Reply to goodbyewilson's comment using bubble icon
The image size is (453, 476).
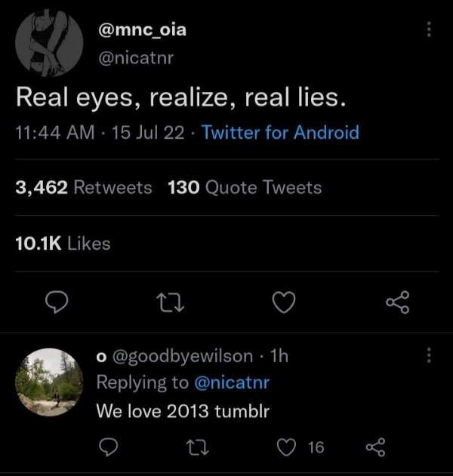(109, 447)
